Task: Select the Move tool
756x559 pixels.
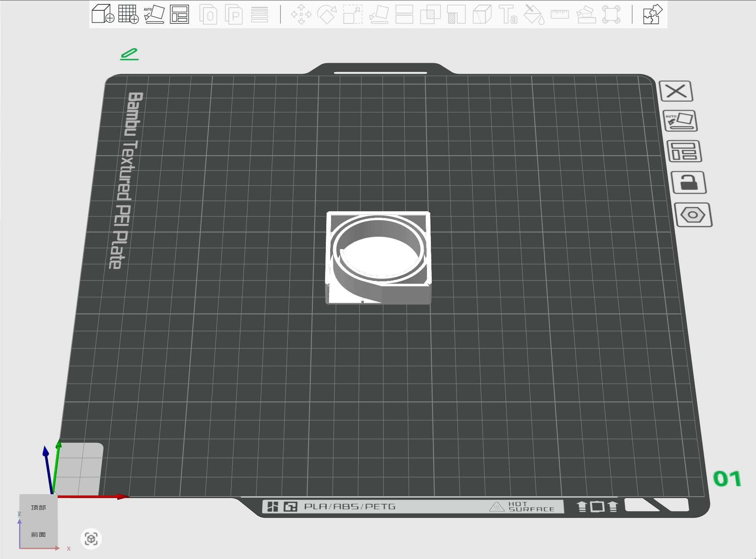Action: 301,15
